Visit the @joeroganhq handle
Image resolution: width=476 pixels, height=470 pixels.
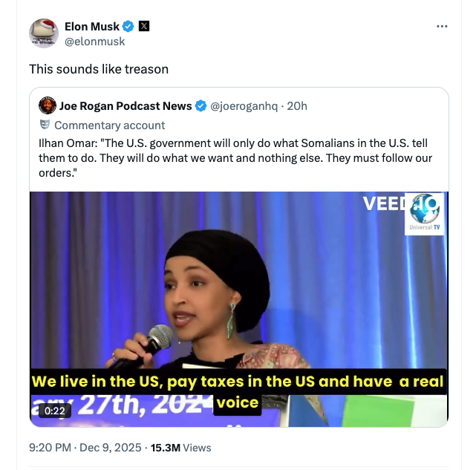tap(244, 106)
